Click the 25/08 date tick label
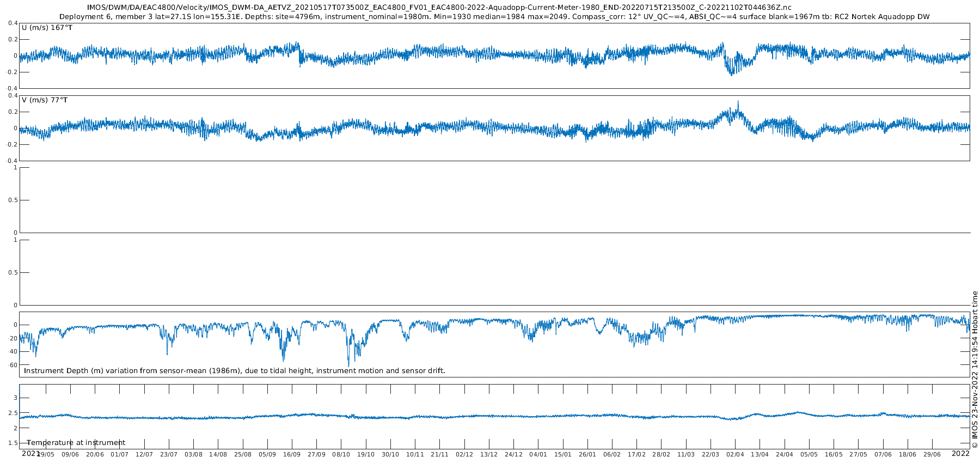Viewport: 980px width, 463px height. (243, 454)
